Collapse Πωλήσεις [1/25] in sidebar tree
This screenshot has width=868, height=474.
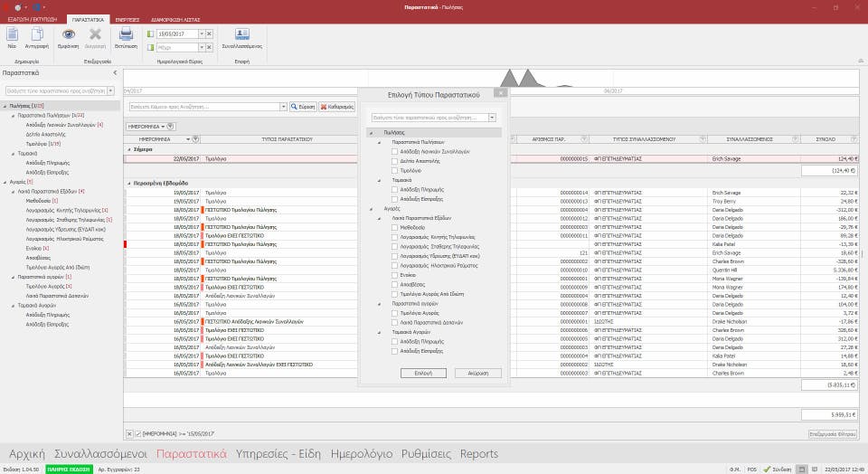click(5, 106)
